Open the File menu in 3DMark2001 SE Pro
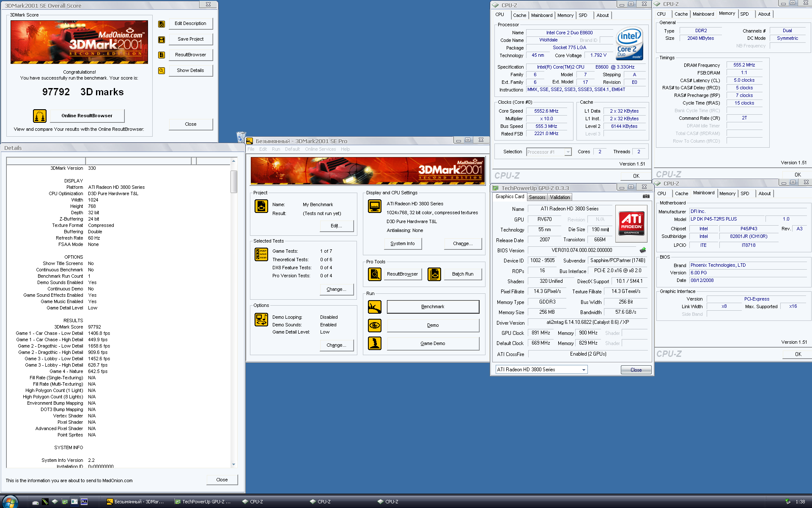Screen dimensions: 812x508 pyautogui.click(x=251, y=149)
